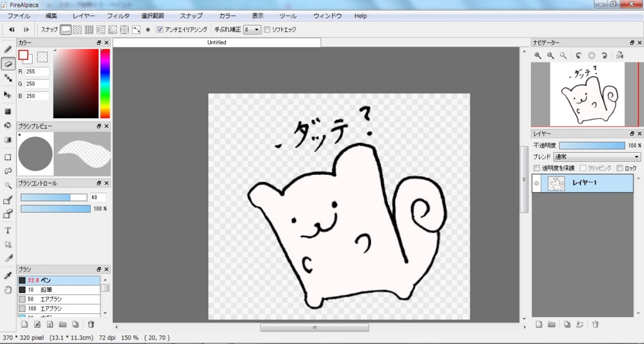The width and height of the screenshot is (644, 344).
Task: Create new layer in Layer panel
Action: tap(539, 325)
